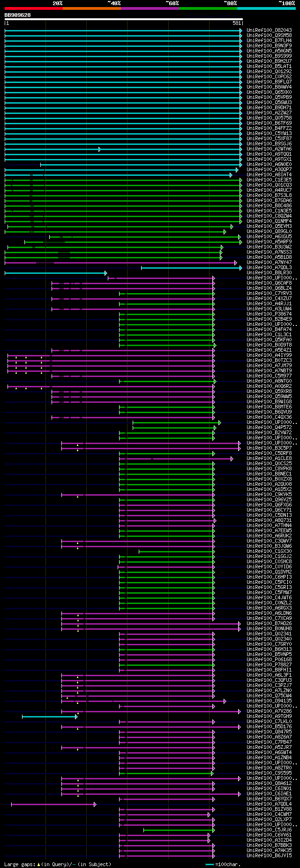Image resolution: width=300 pixels, height=868 pixels.
Task: Open hit UniRef100_B3C5P7
Action: coord(269,448)
